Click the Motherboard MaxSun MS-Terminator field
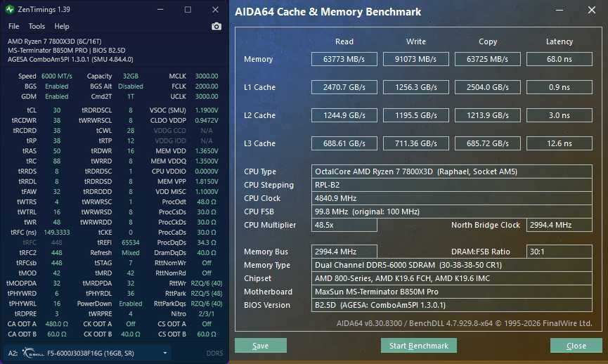Screen dimensions: 608x364 pyautogui.click(x=452, y=292)
